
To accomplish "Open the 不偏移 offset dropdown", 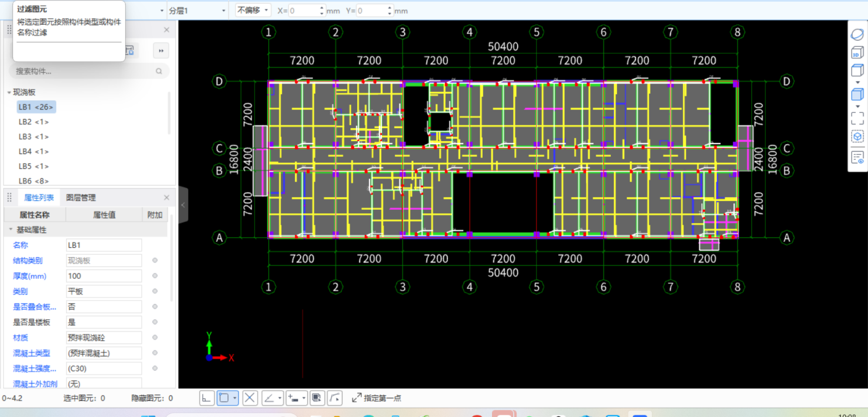I will coord(253,11).
